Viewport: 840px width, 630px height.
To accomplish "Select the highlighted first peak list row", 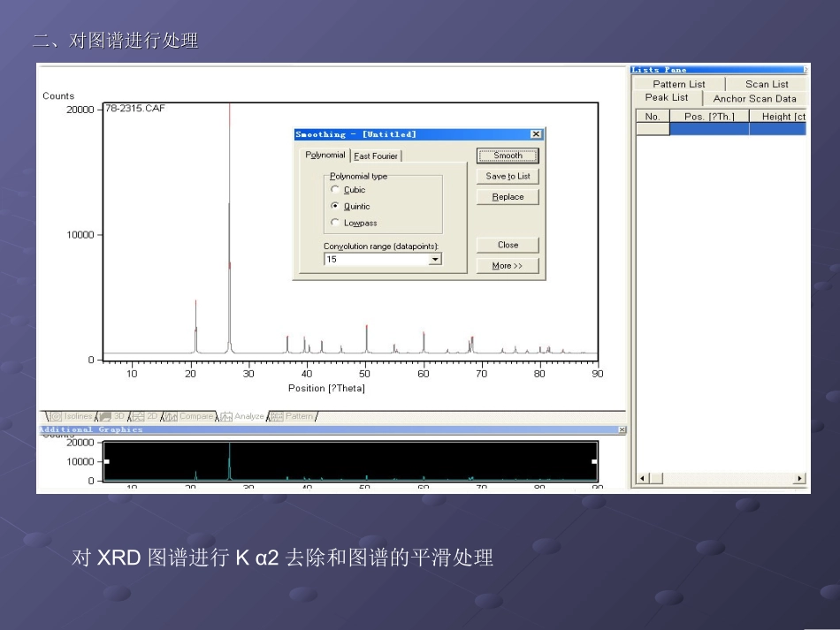I will (x=721, y=129).
